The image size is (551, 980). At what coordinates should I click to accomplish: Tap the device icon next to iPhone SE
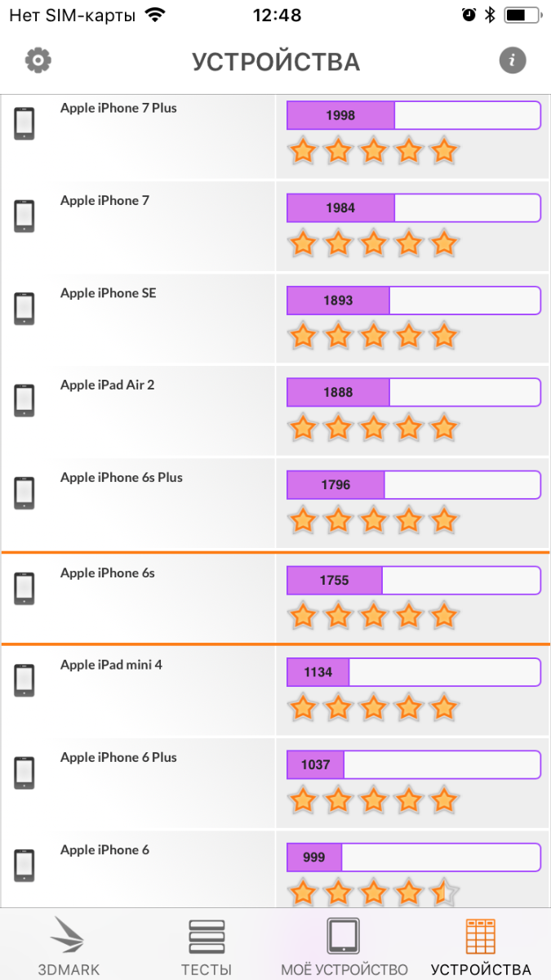(x=24, y=309)
